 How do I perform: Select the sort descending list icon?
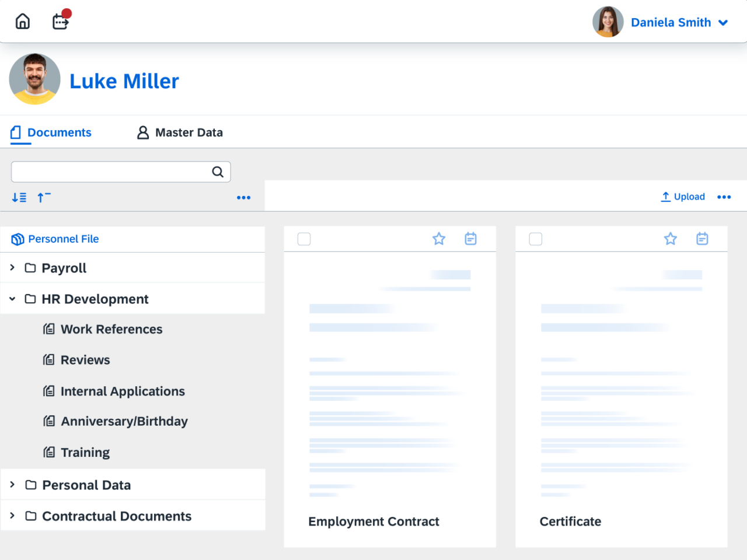point(19,197)
